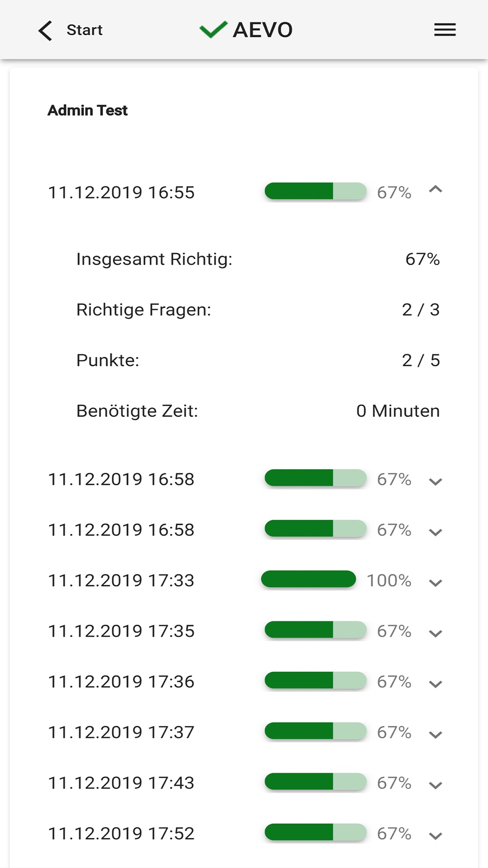Click the 100% progress bar

308,579
